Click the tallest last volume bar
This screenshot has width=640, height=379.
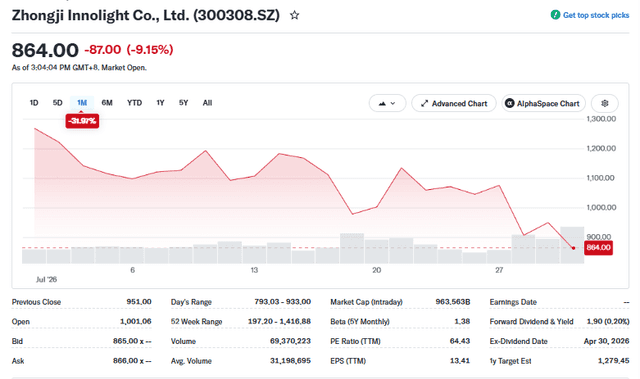572,245
